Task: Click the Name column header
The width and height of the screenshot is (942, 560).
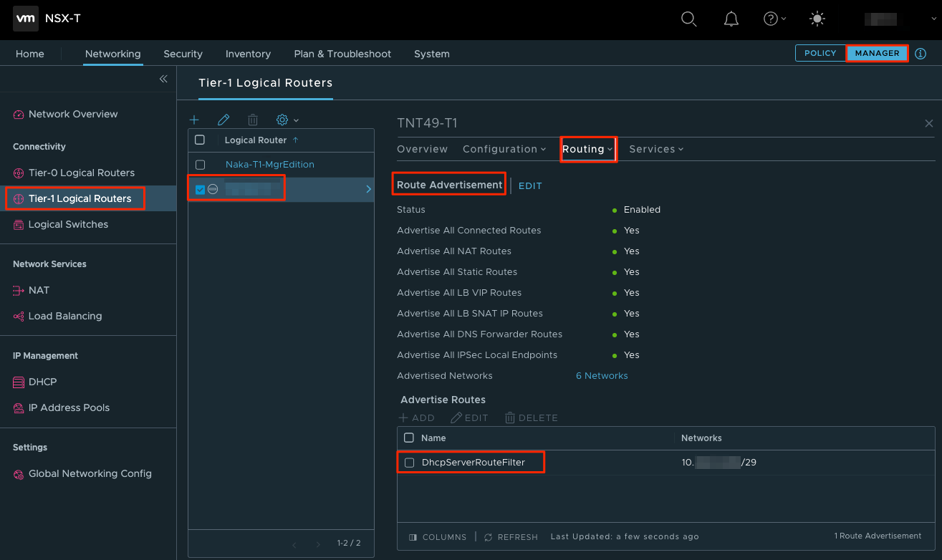Action: click(433, 438)
